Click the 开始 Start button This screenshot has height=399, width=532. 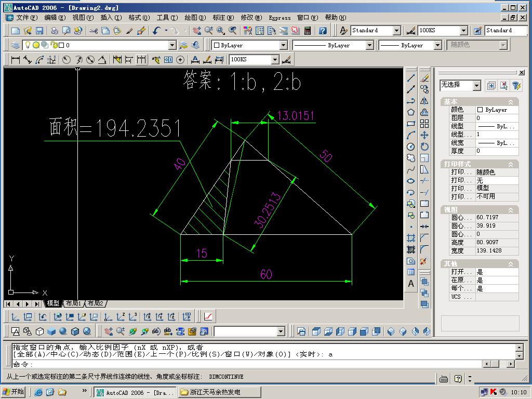[x=14, y=392]
